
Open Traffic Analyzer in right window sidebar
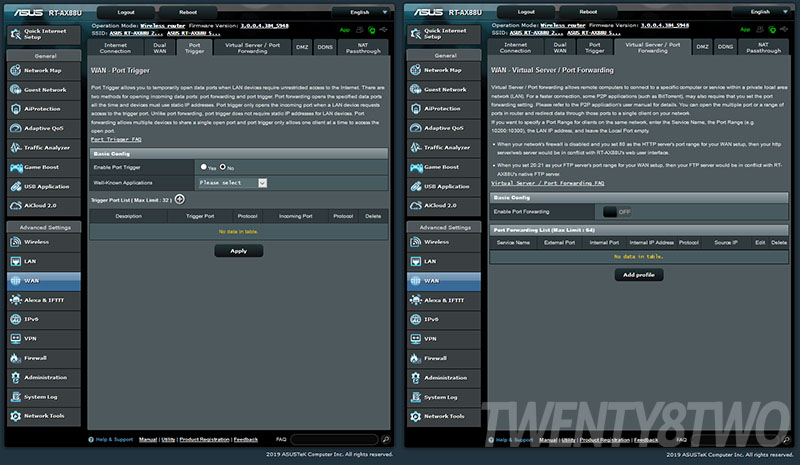pyautogui.click(x=444, y=148)
